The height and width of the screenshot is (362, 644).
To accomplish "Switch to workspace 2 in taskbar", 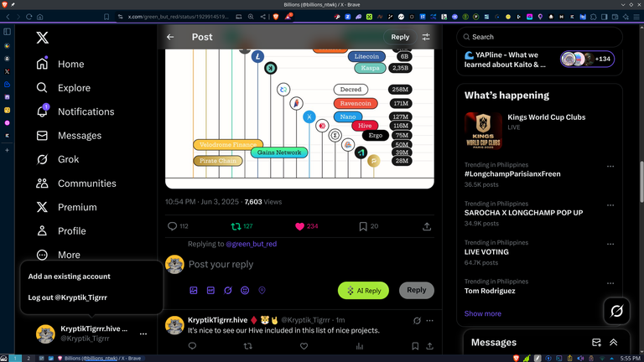I will tap(29, 359).
